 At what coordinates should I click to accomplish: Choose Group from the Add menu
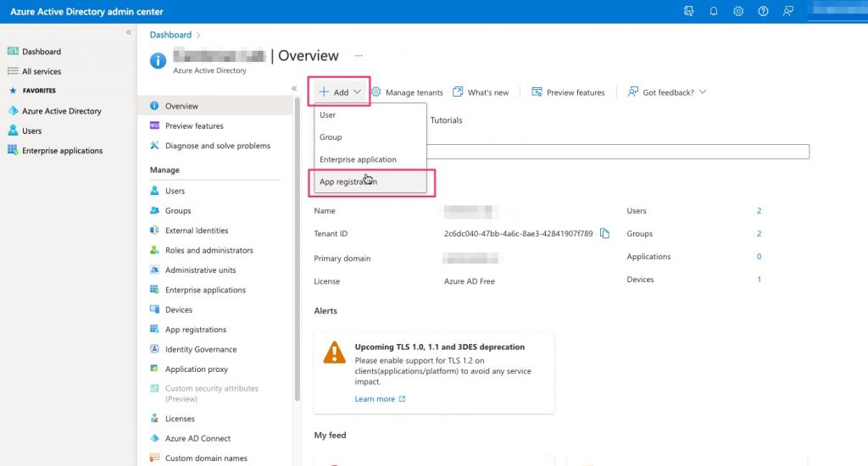[370, 136]
